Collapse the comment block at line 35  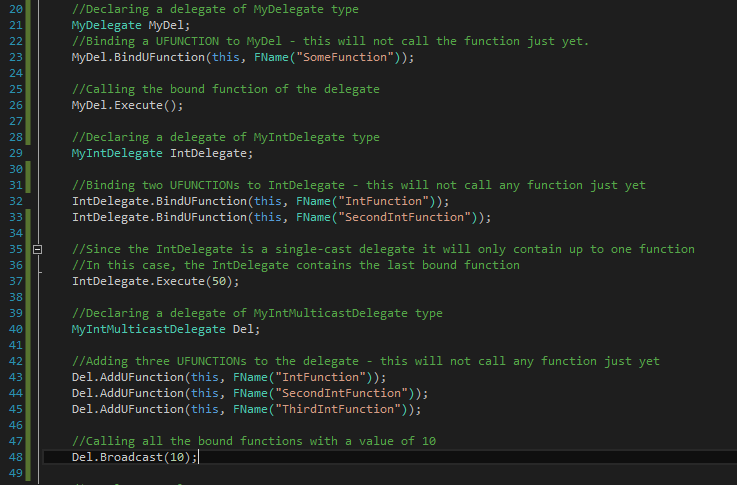(38, 250)
